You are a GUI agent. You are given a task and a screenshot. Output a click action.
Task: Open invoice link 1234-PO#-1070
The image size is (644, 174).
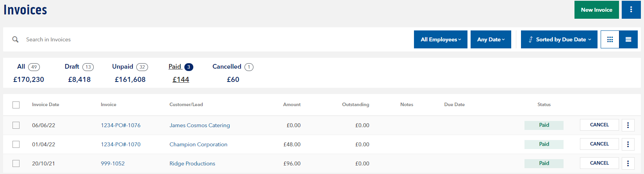(x=121, y=144)
